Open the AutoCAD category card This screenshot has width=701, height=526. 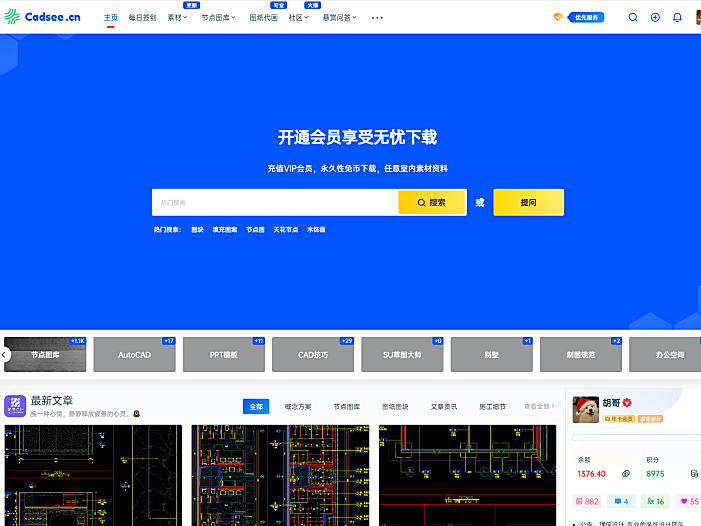tap(134, 354)
